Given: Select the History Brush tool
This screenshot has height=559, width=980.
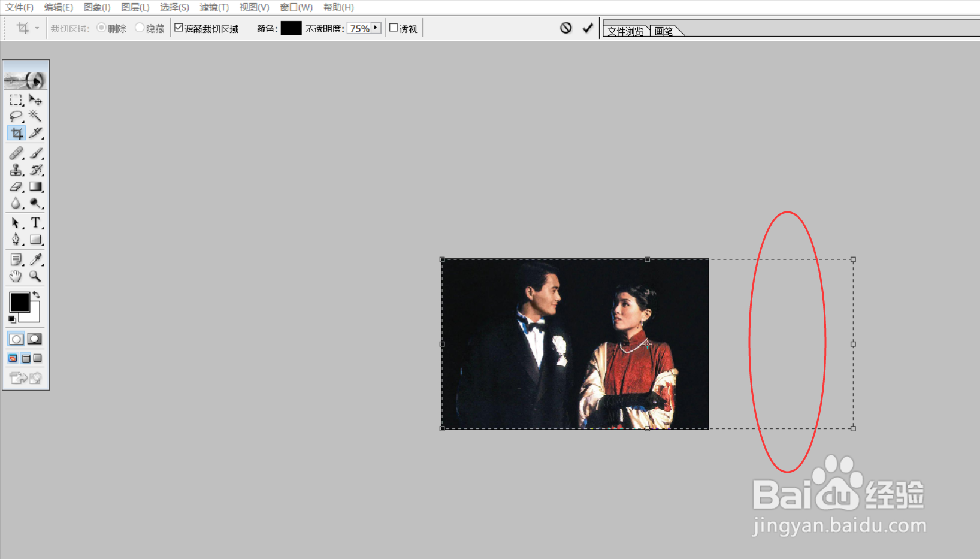Looking at the screenshot, I should tap(35, 170).
